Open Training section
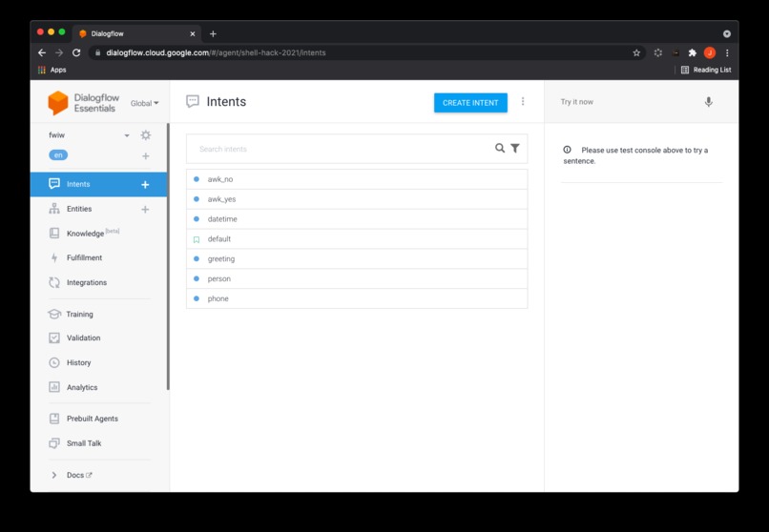The width and height of the screenshot is (769, 532). pos(80,314)
